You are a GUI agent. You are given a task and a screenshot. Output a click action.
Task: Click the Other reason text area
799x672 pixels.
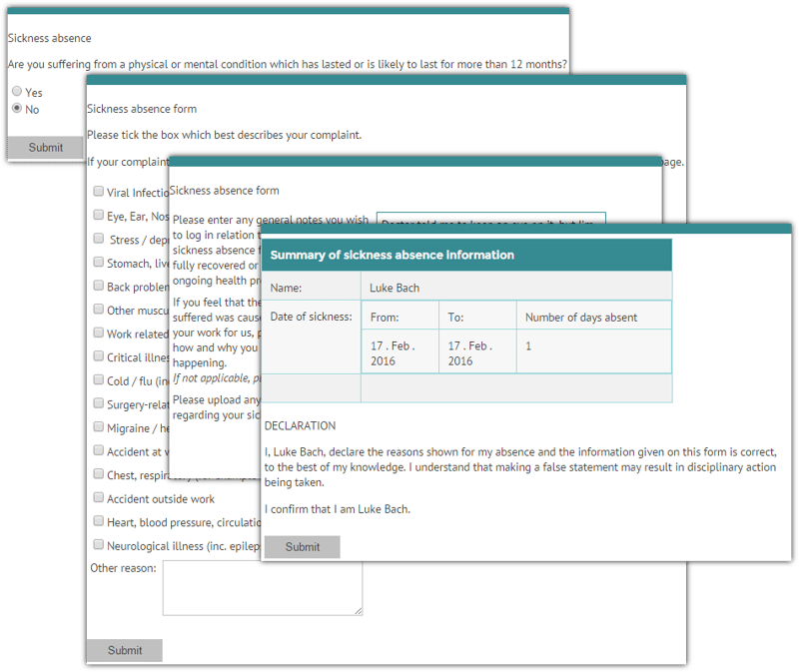[263, 588]
